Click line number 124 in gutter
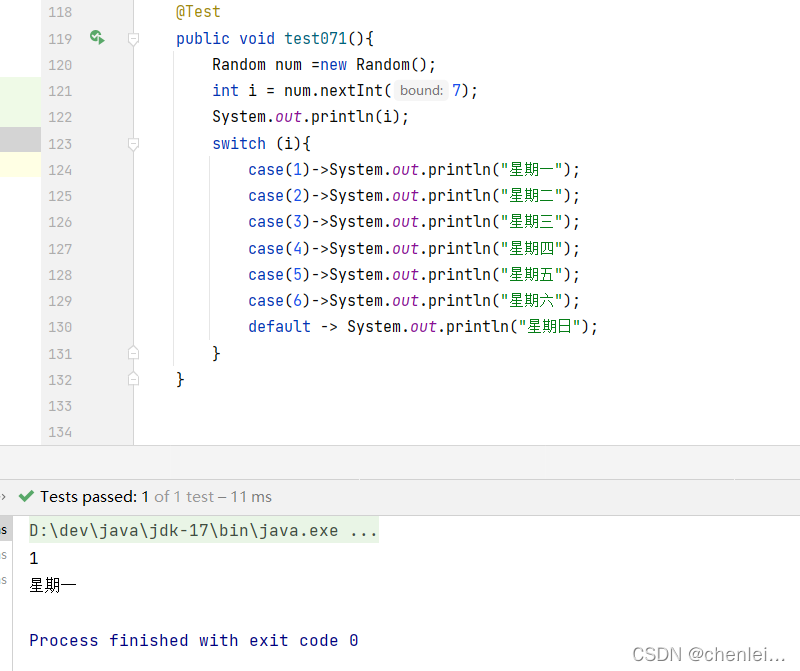This screenshot has height=671, width=800. (x=60, y=170)
